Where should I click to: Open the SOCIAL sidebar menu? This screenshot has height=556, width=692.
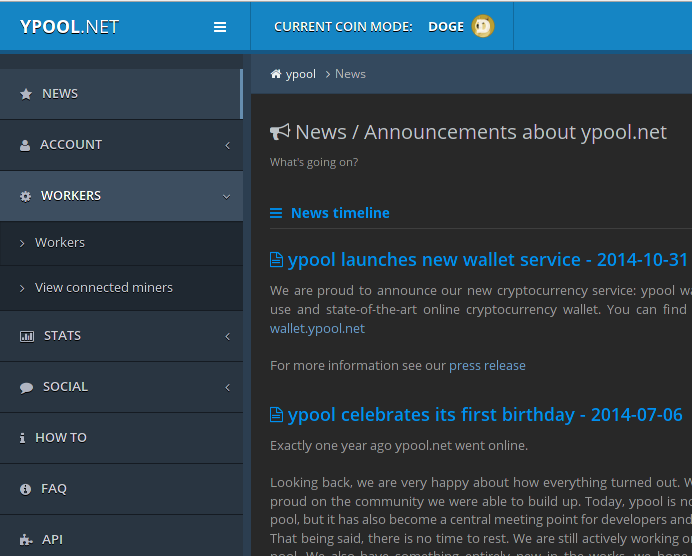coord(121,387)
